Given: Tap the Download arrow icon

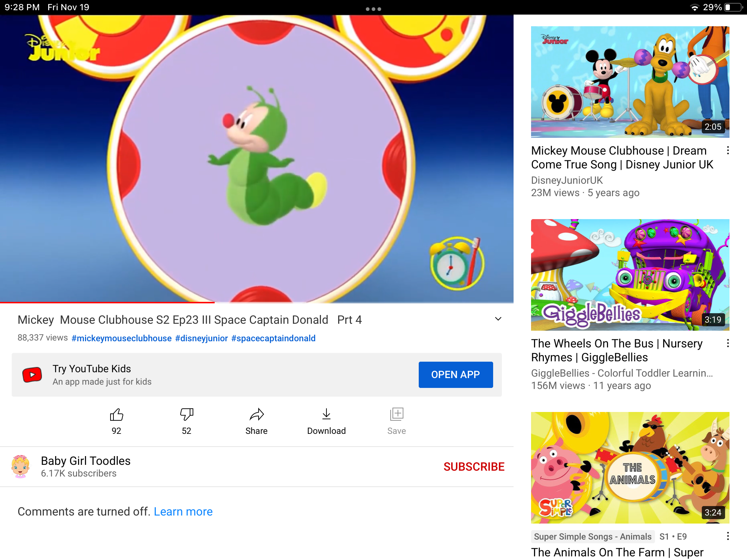Looking at the screenshot, I should click(x=326, y=415).
